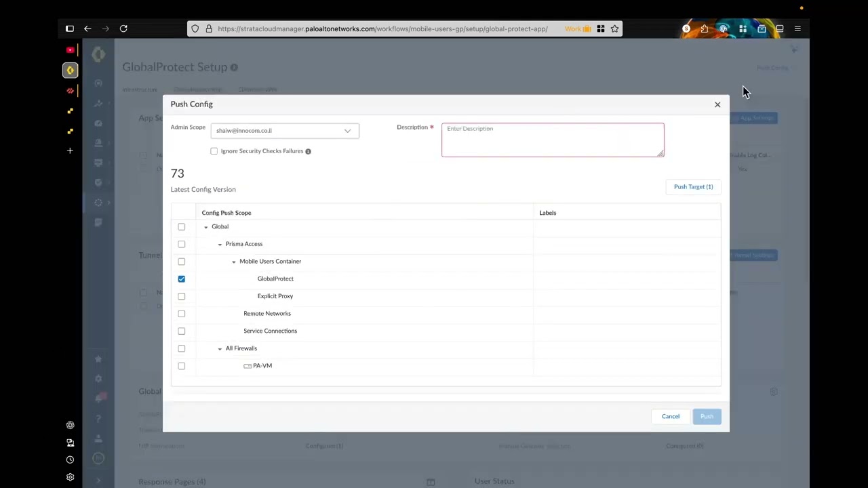The height and width of the screenshot is (488, 868).
Task: Collapse the All Firewalls tree node
Action: (220, 348)
